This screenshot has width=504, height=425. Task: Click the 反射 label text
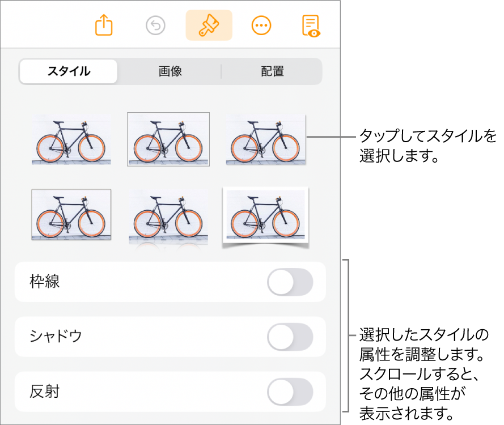point(45,392)
